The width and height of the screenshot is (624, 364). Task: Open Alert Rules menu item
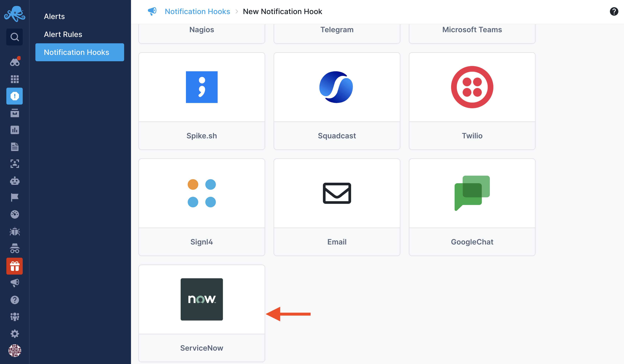coord(63,34)
